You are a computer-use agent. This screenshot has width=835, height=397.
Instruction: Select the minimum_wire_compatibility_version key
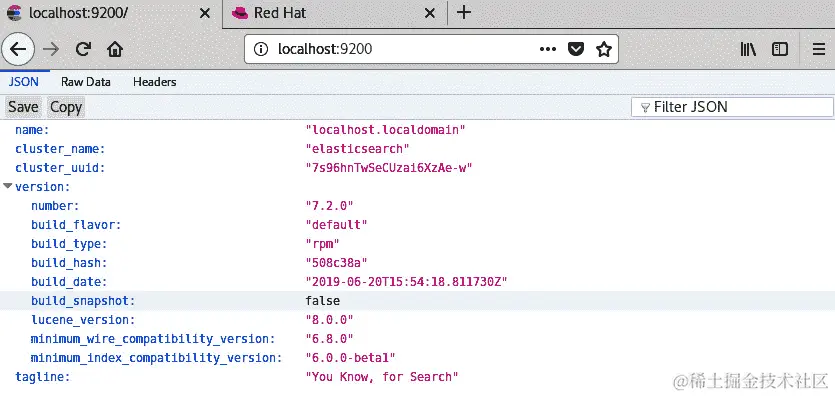[153, 340]
